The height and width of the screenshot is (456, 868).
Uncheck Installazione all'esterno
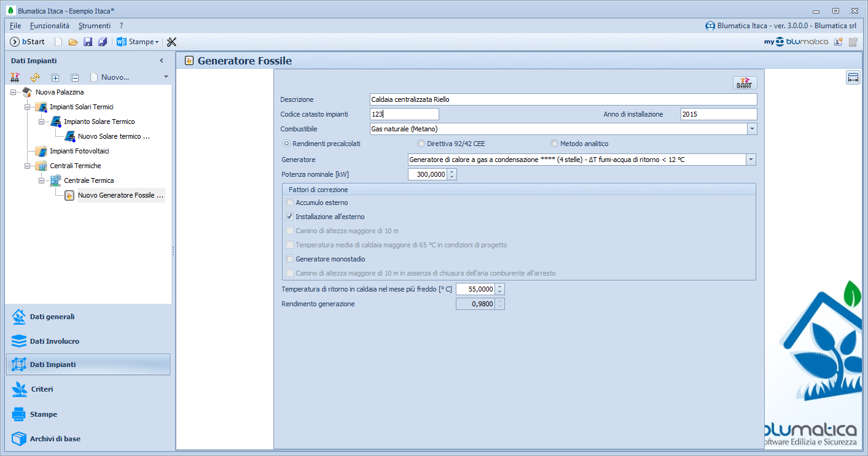[x=290, y=217]
